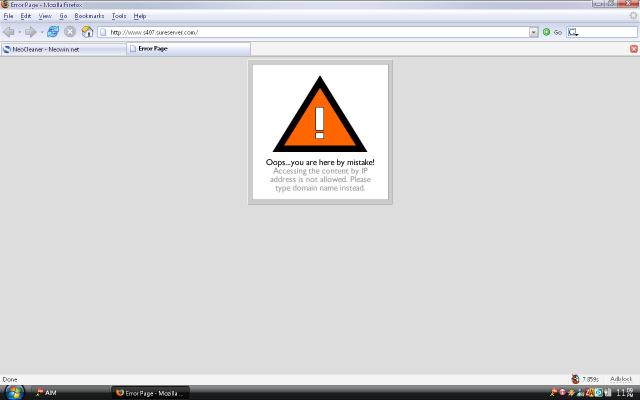640x400 pixels.
Task: Open the View menu
Action: pos(45,16)
